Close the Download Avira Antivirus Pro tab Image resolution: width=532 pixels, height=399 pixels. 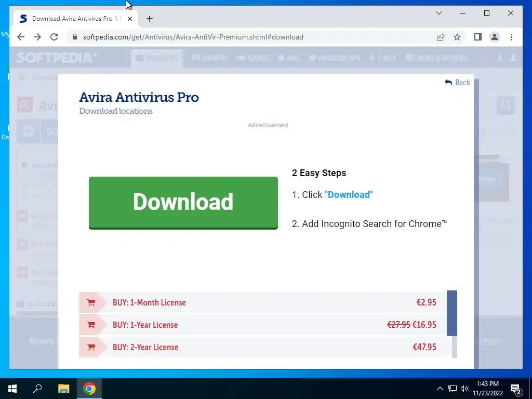click(x=129, y=19)
